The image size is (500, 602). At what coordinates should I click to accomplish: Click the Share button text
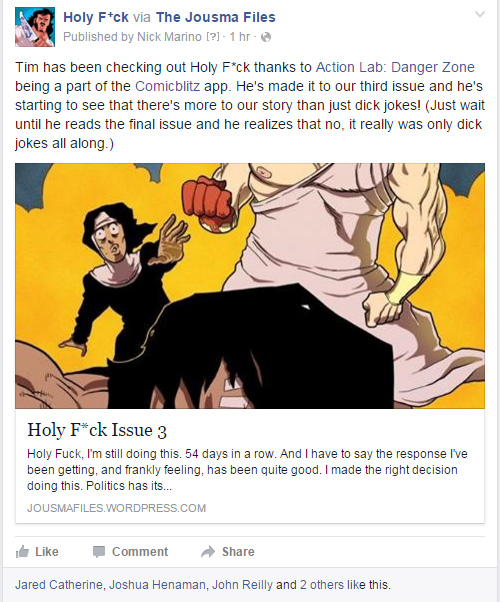coord(238,552)
